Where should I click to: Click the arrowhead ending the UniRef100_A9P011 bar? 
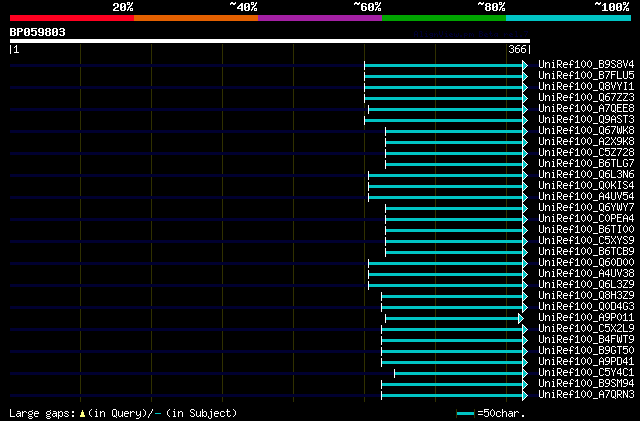(x=521, y=319)
